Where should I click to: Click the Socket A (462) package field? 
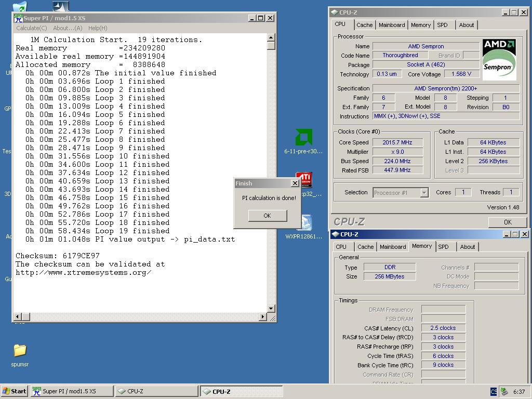[x=426, y=64]
